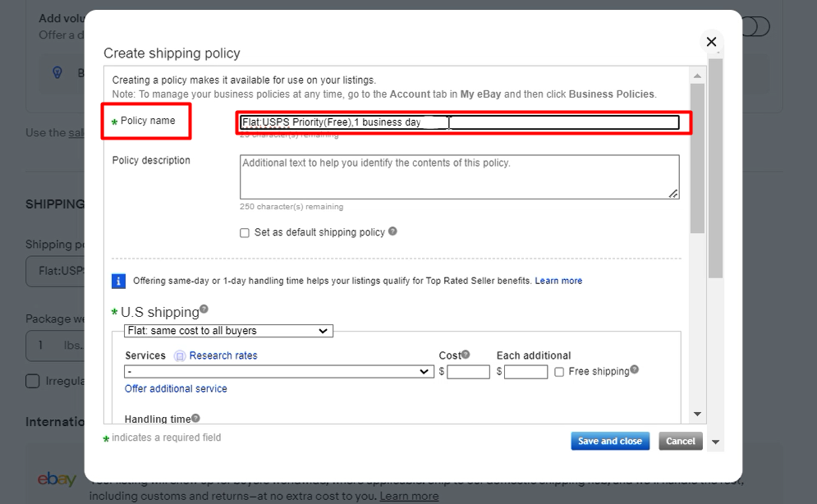Click the eBay logo in background page
The width and height of the screenshot is (817, 504).
coord(57,479)
